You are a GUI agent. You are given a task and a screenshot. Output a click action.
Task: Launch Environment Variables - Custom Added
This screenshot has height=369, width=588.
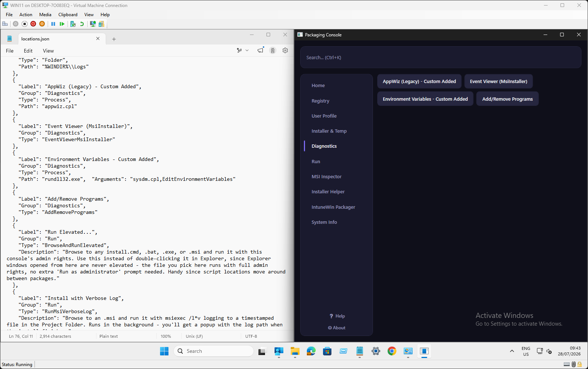(x=425, y=99)
